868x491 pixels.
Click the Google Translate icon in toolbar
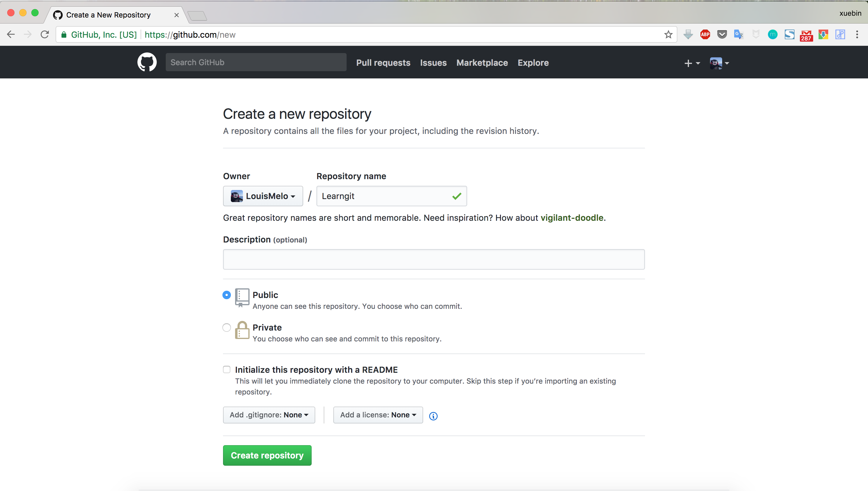tap(738, 35)
